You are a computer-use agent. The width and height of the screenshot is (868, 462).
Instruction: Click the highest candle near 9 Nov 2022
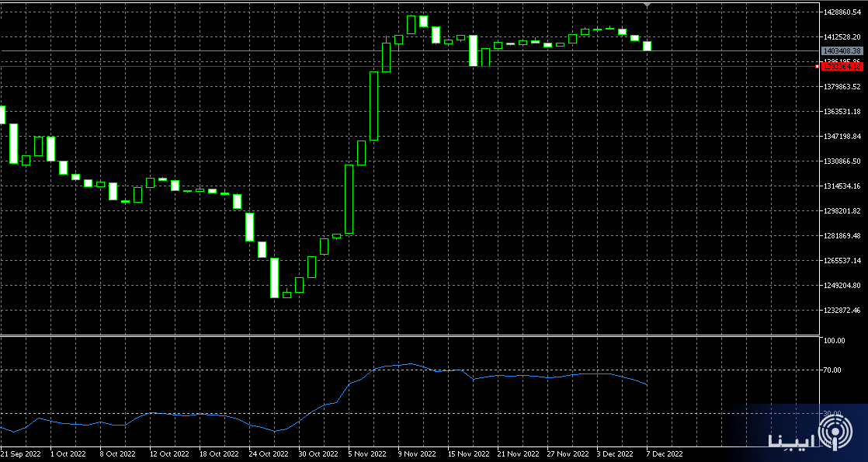[411, 24]
